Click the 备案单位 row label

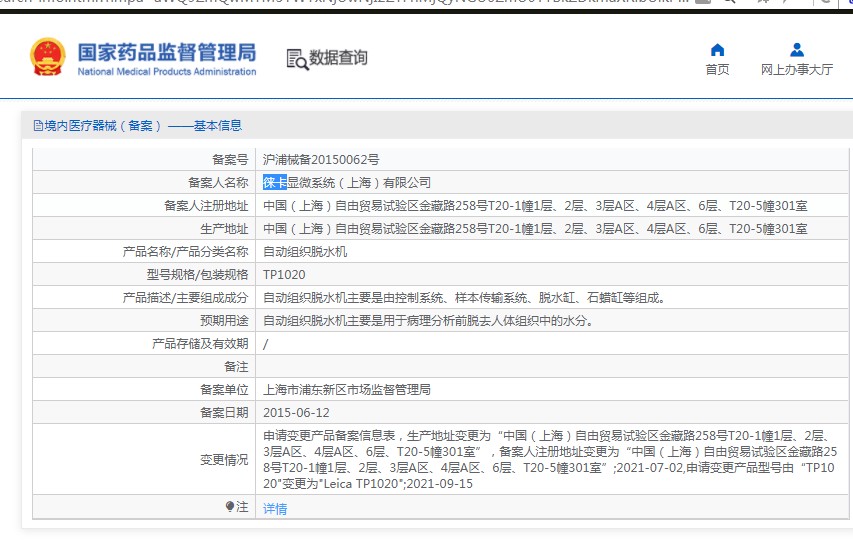pyautogui.click(x=224, y=390)
